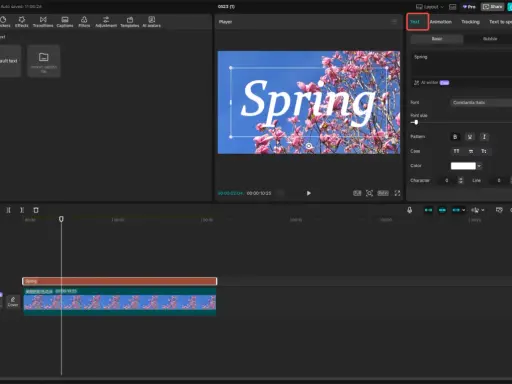512x384 pixels.
Task: Select the flower video clip on timeline
Action: pos(120,302)
